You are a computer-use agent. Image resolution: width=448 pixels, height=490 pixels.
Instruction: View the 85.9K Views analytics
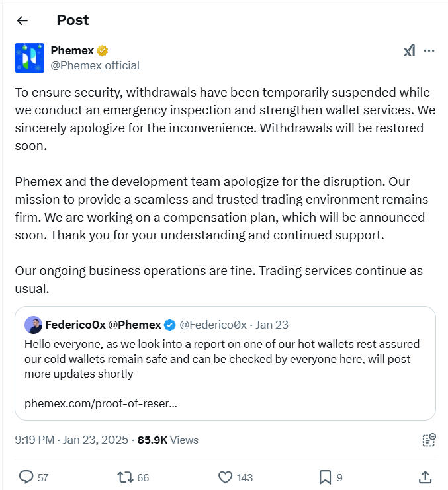coord(168,440)
